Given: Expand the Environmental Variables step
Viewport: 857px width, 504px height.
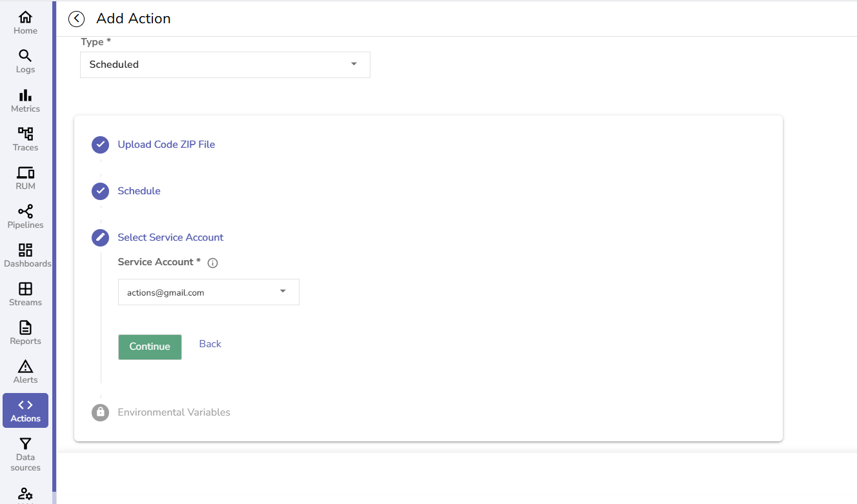Looking at the screenshot, I should (x=173, y=412).
